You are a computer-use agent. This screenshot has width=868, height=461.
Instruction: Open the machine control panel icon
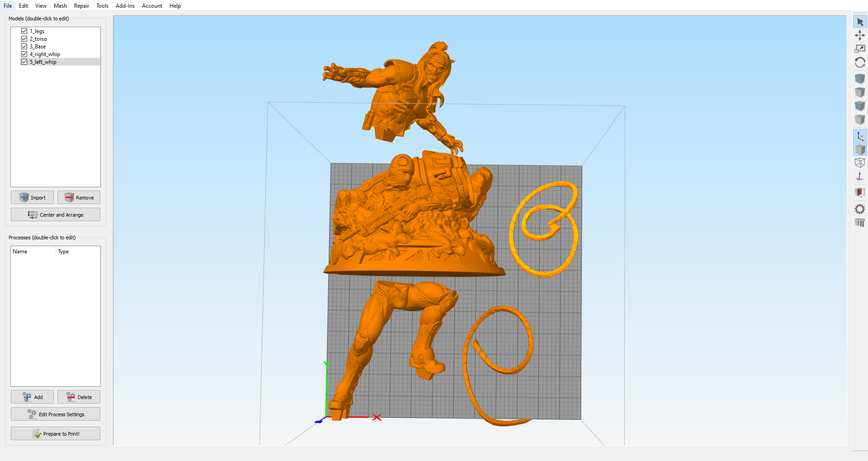860,223
